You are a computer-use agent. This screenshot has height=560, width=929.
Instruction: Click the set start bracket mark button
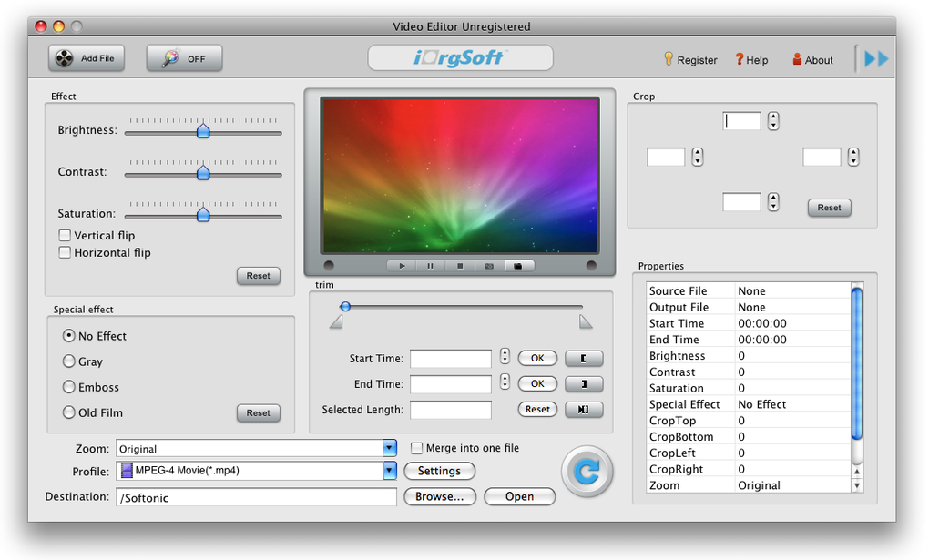pos(584,359)
